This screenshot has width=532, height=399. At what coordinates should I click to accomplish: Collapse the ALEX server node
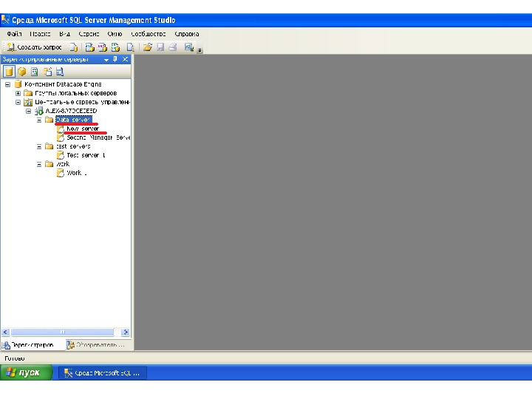pyautogui.click(x=29, y=111)
